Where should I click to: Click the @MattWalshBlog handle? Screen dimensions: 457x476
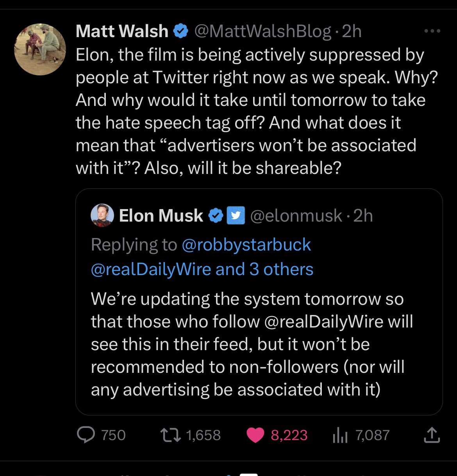click(x=262, y=31)
